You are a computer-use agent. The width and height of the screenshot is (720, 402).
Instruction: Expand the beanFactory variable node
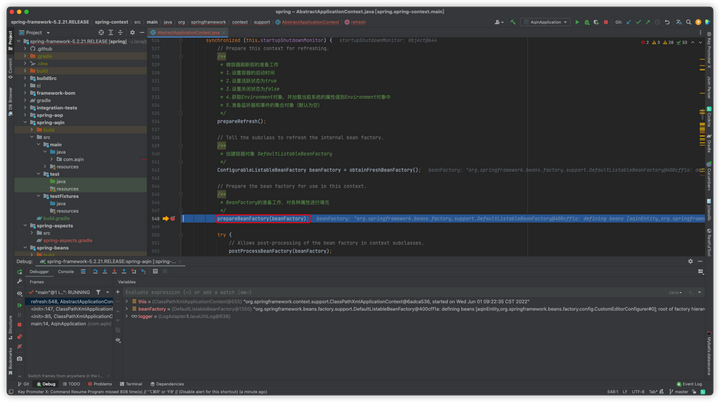(127, 309)
